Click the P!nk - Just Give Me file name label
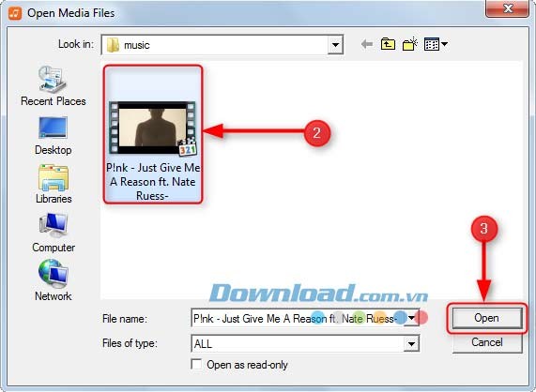 pyautogui.click(x=153, y=182)
